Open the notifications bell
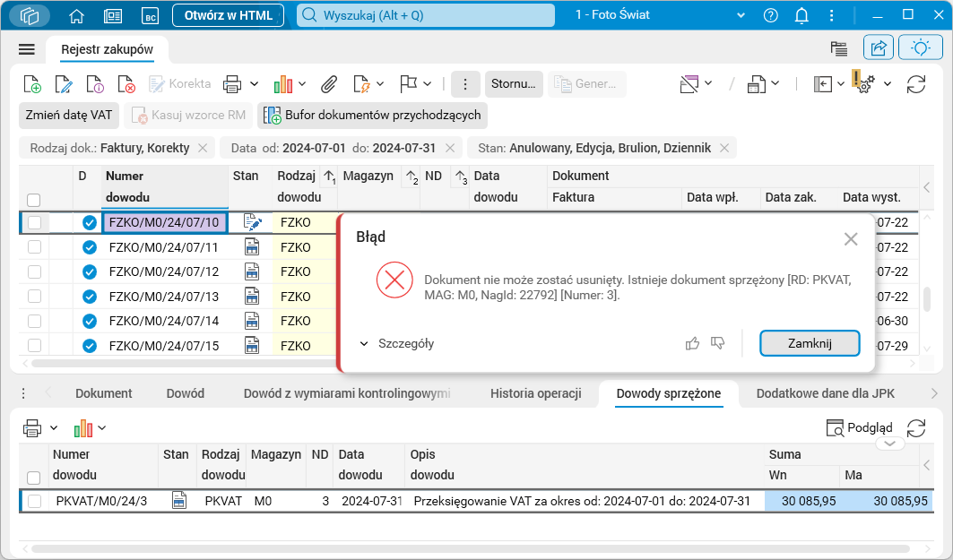The width and height of the screenshot is (953, 560). pyautogui.click(x=801, y=16)
